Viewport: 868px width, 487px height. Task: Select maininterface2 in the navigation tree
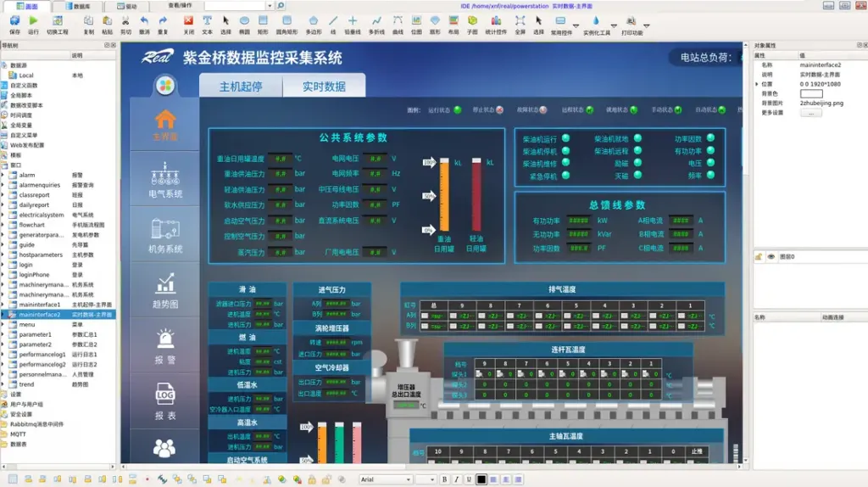pyautogui.click(x=58, y=315)
